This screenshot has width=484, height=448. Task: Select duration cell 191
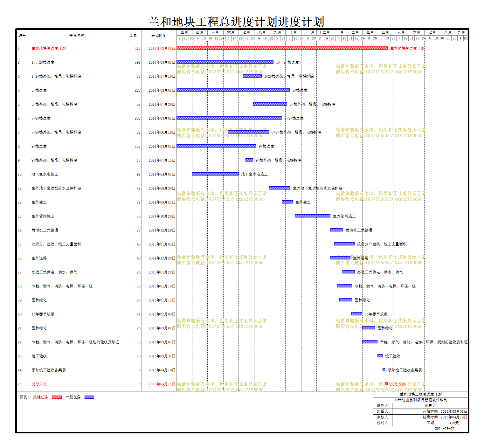(137, 62)
